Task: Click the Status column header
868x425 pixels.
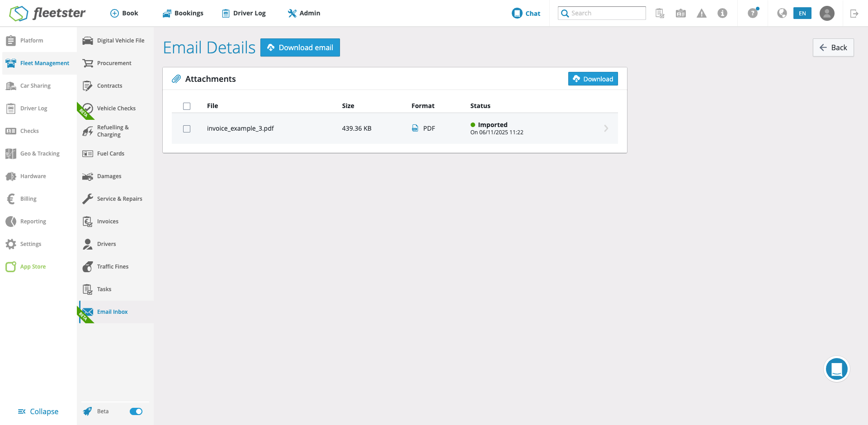Action: click(x=480, y=106)
